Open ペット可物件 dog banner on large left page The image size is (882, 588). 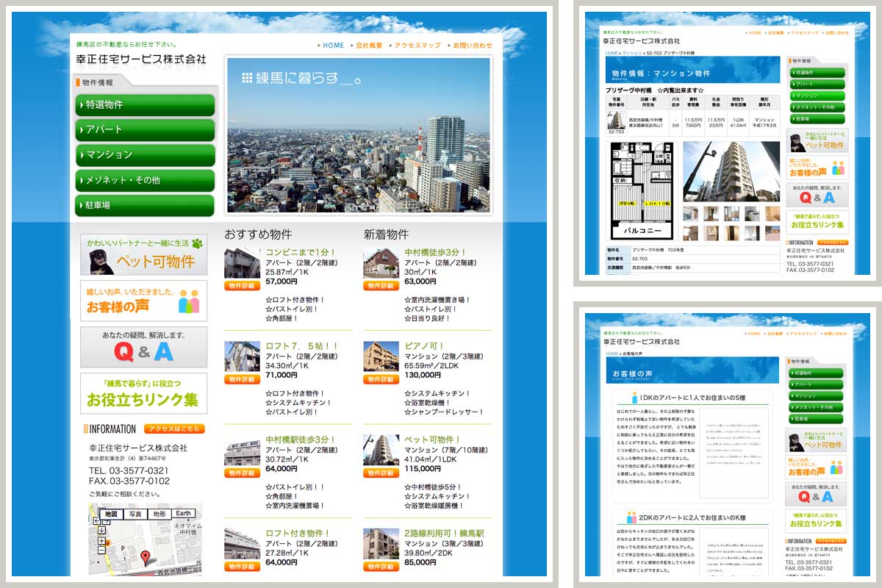pos(144,254)
